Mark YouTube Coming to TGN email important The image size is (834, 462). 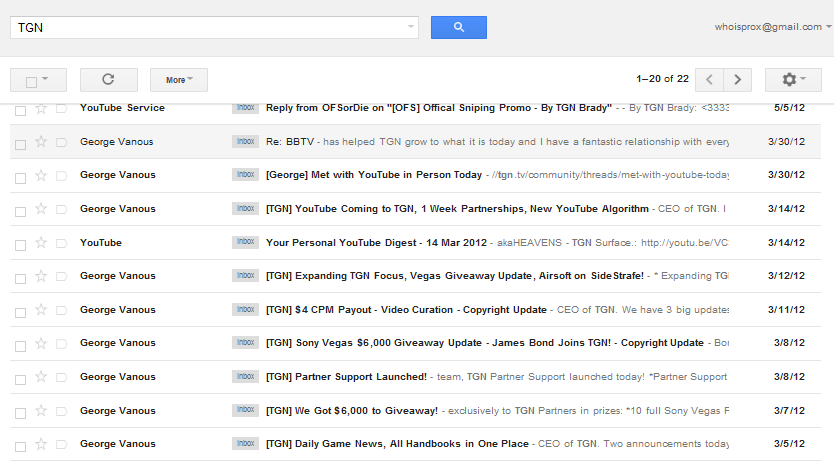[61, 209]
